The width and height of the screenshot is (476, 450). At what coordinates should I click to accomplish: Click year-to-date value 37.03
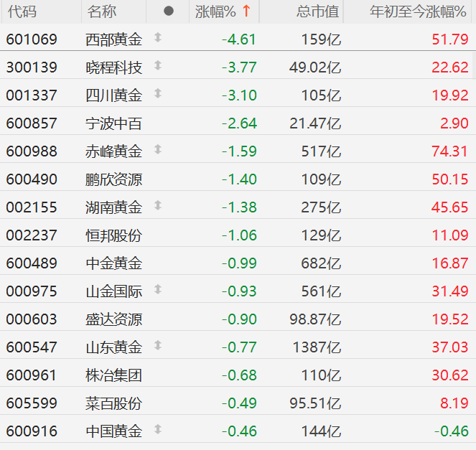pos(450,347)
